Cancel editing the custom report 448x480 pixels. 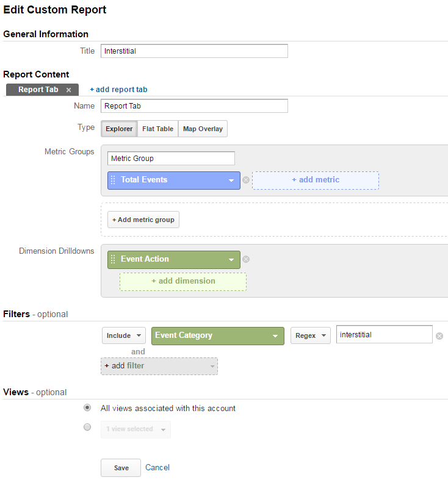[x=157, y=467]
